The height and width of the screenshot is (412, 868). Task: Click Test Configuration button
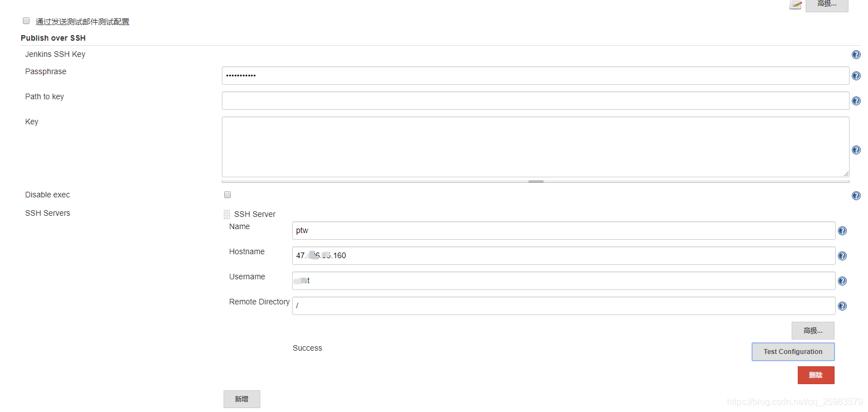click(x=793, y=352)
